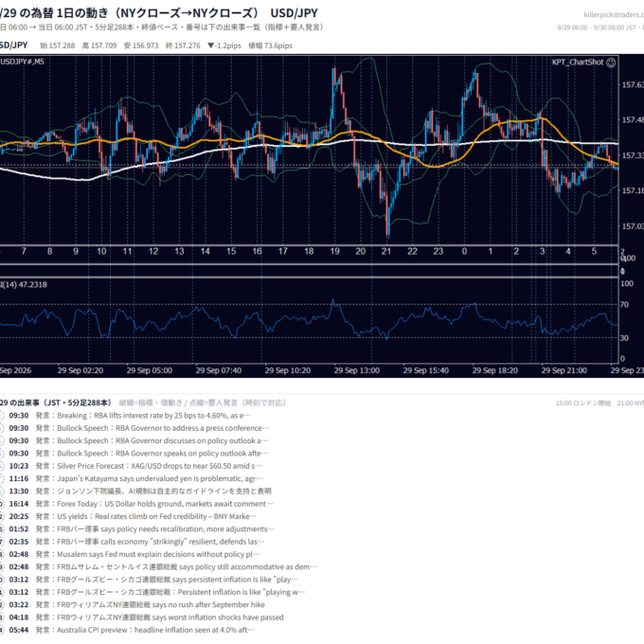The width and height of the screenshot is (644, 644).
Task: Click the 29 Sep 21:00 date label
Action: (x=563, y=370)
